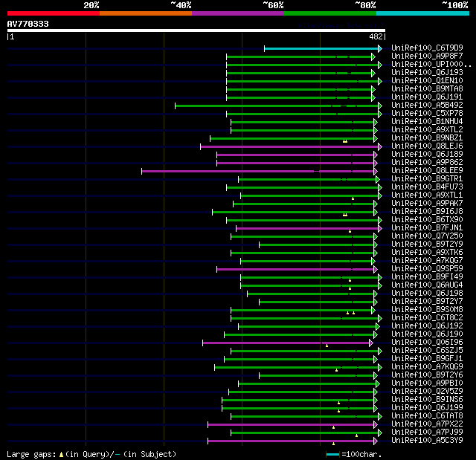The height and width of the screenshot is (460, 476).
Task: Click the green ~80% legend segment
Action: (330, 13)
